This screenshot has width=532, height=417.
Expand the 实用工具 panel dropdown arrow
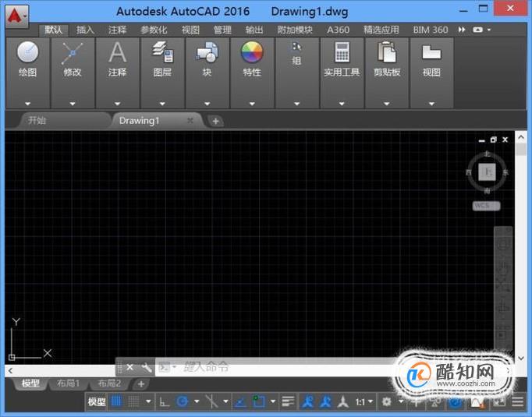[x=342, y=104]
